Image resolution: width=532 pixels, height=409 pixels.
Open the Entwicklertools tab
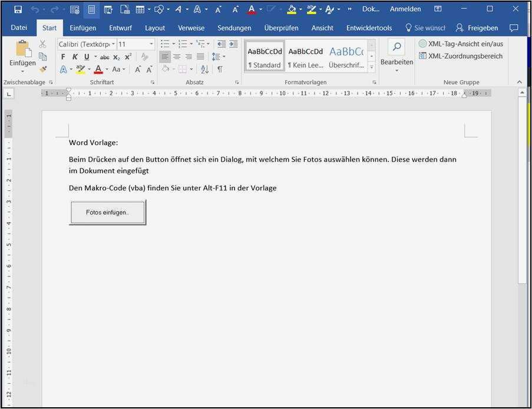[369, 28]
